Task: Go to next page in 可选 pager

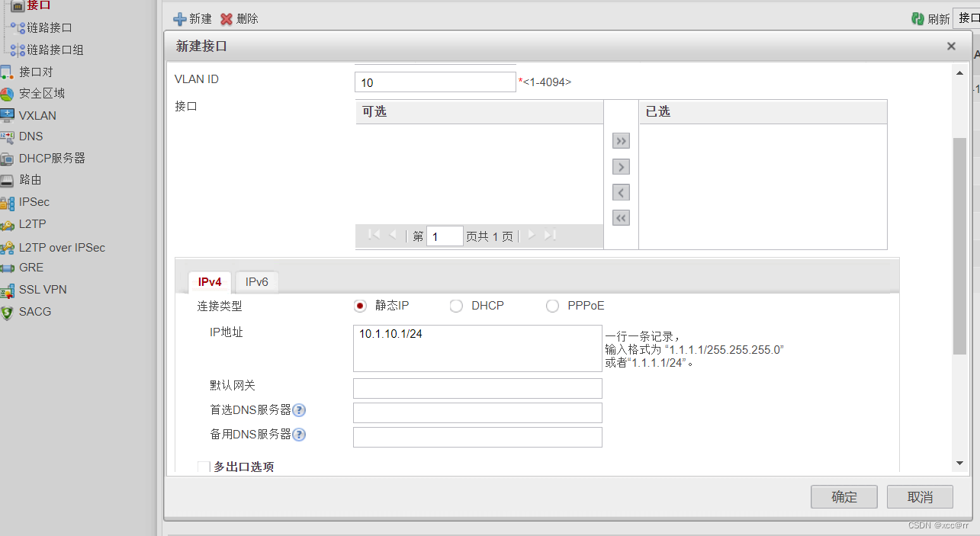Action: tap(532, 235)
